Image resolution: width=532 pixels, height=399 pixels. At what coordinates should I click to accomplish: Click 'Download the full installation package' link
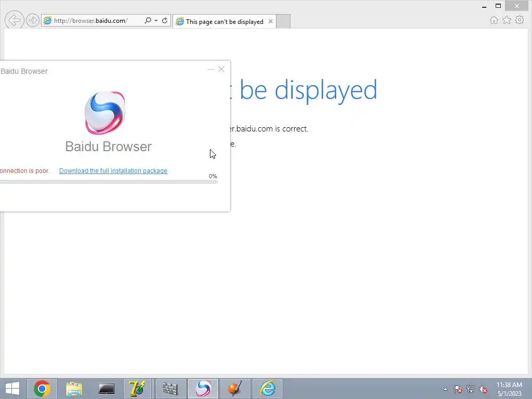(113, 170)
